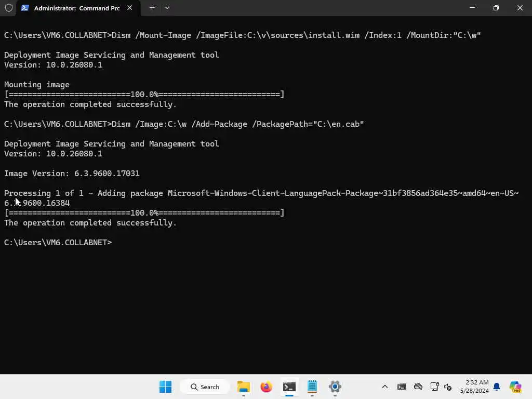Open File Explorer from taskbar
Viewport: 532px width, 399px height.
point(244,387)
